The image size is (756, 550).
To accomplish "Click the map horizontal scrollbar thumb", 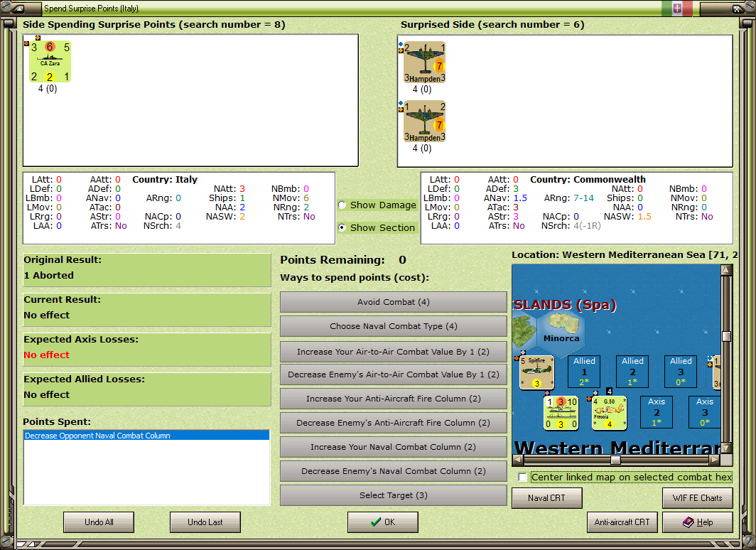I will click(616, 460).
